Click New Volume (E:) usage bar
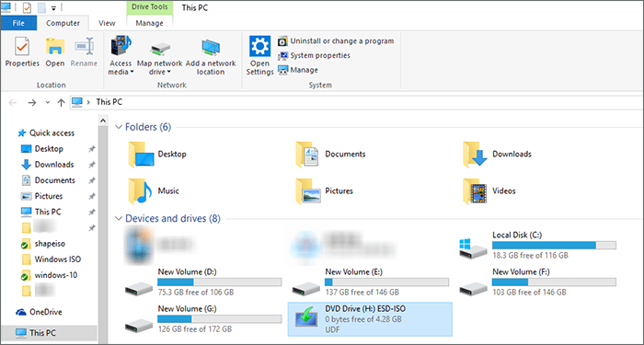644x345 pixels. [x=386, y=282]
